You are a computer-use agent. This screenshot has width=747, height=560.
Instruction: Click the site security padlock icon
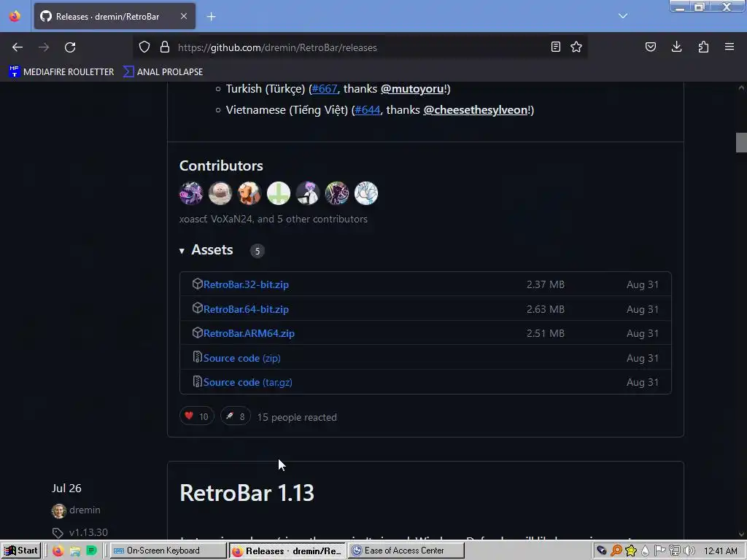[x=165, y=47]
